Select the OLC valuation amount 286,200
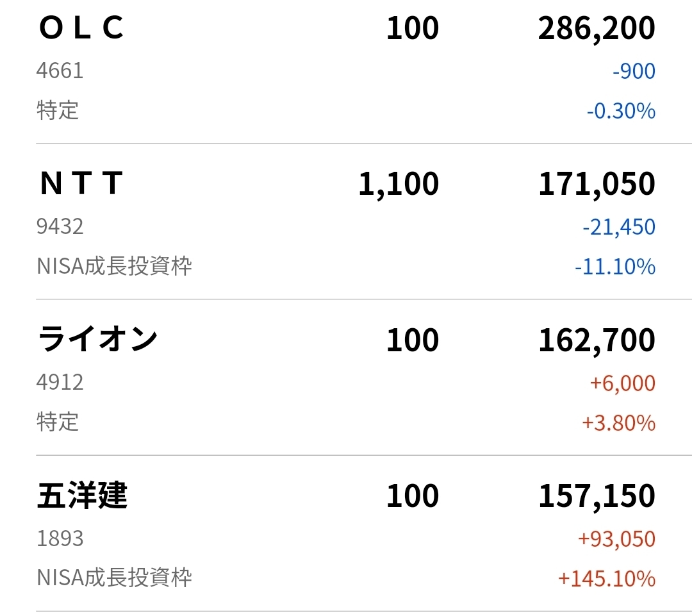Image resolution: width=692 pixels, height=616 pixels. pyautogui.click(x=597, y=29)
